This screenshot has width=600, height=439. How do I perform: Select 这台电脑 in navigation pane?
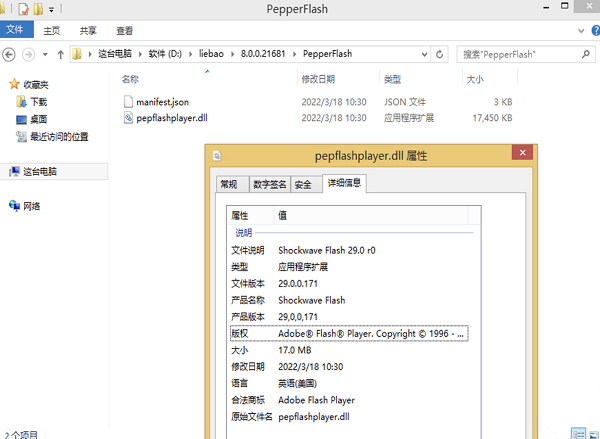pyautogui.click(x=40, y=171)
